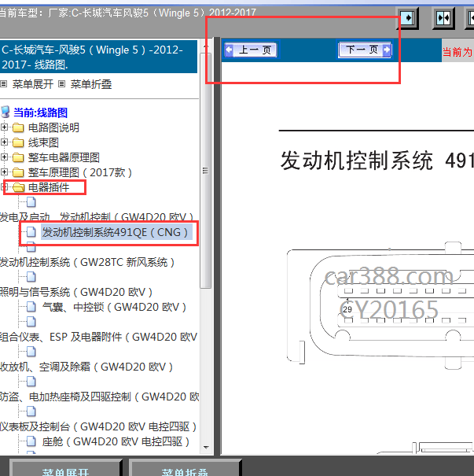
Task: Select the 电器插件 tree item
Action: tap(49, 187)
